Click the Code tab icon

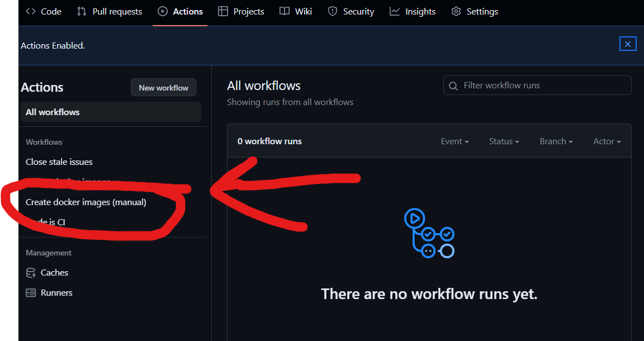(x=31, y=12)
